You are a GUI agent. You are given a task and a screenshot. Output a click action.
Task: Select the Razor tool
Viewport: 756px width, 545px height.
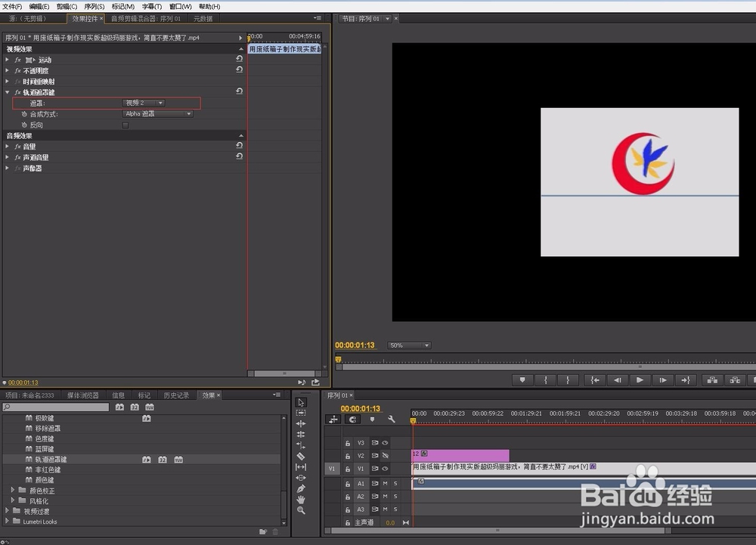pos(301,456)
